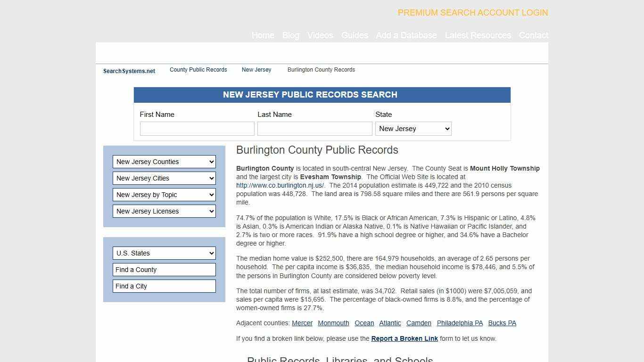The image size is (644, 362).
Task: Open the Blog section
Action: tap(290, 35)
